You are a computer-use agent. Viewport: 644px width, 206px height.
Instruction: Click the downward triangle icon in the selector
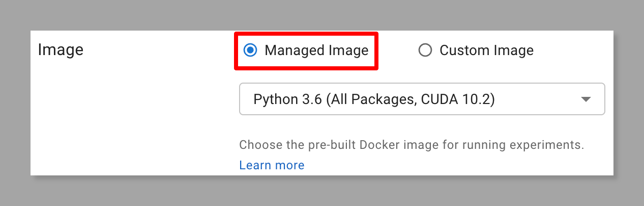(586, 99)
